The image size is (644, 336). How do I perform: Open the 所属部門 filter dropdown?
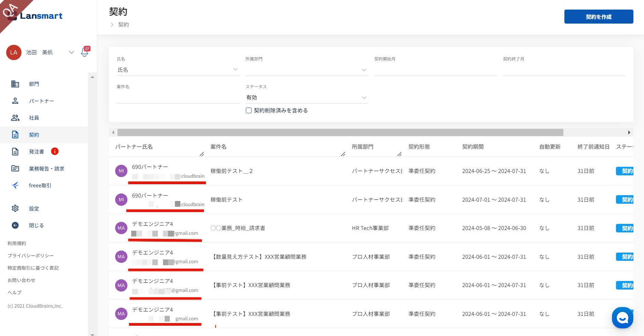tap(307, 70)
